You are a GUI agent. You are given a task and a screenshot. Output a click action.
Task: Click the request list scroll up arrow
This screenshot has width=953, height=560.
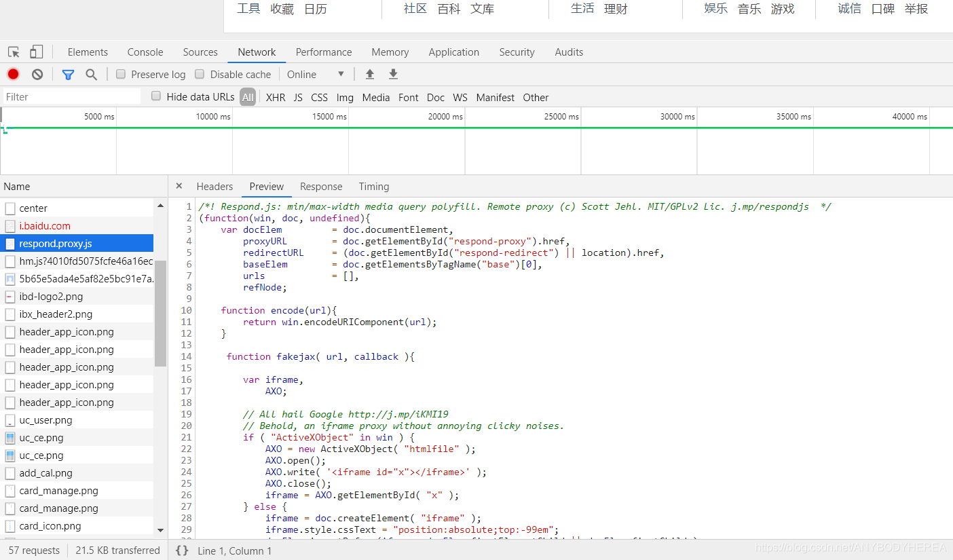click(x=160, y=205)
